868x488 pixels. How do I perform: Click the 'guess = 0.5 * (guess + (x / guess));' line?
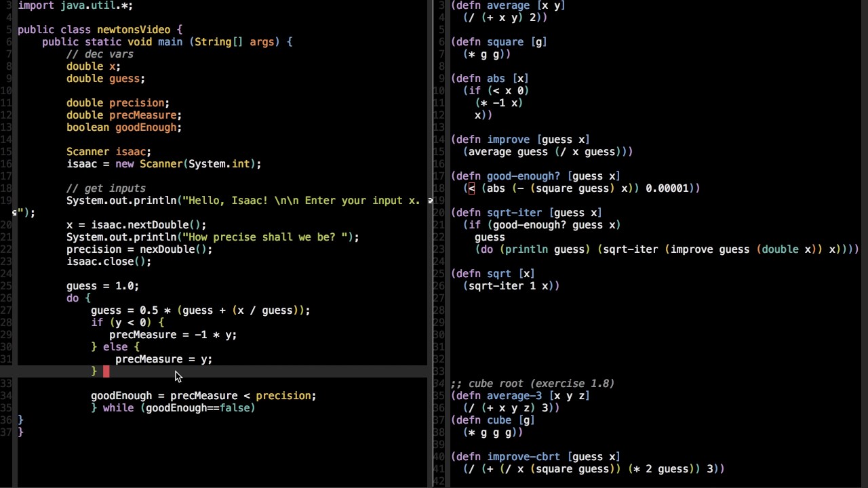(x=200, y=310)
